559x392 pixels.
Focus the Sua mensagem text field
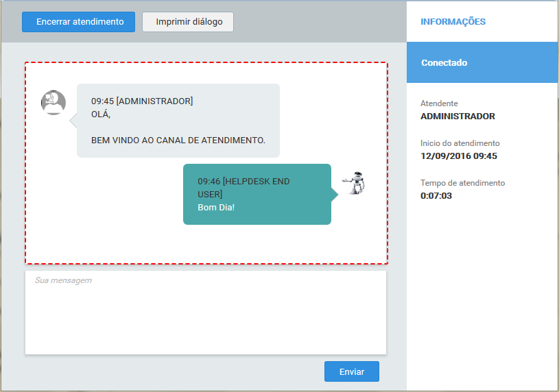(206, 313)
